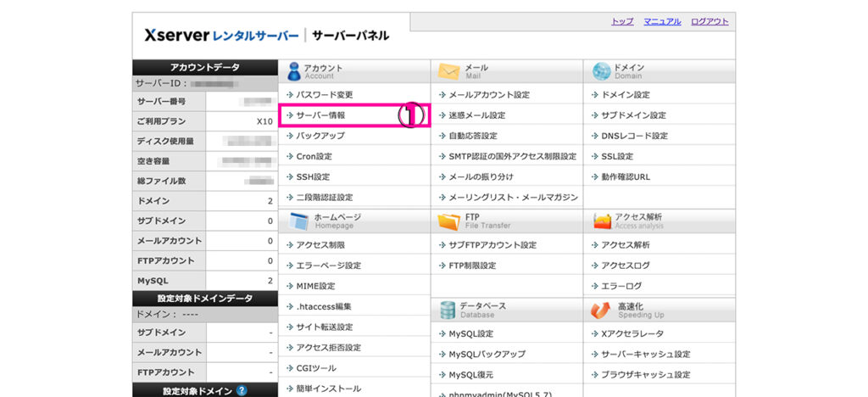Click the 高速化 section arrow icon

click(600, 310)
